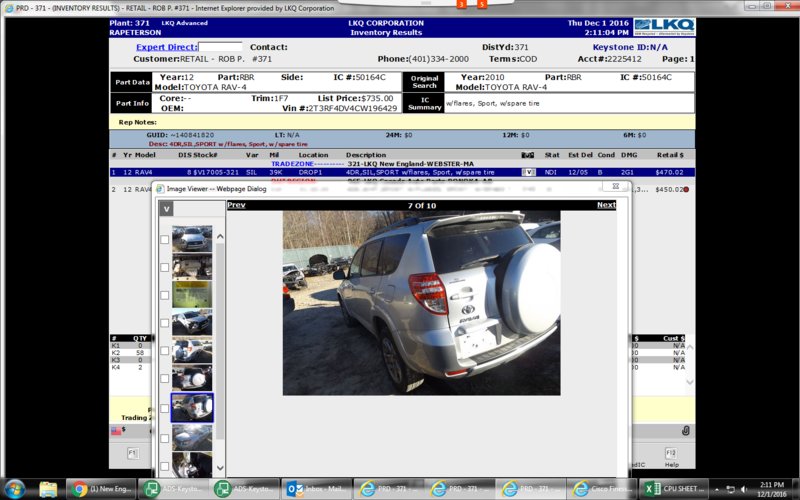Click the Est Del column header
800x500 pixels.
(580, 155)
